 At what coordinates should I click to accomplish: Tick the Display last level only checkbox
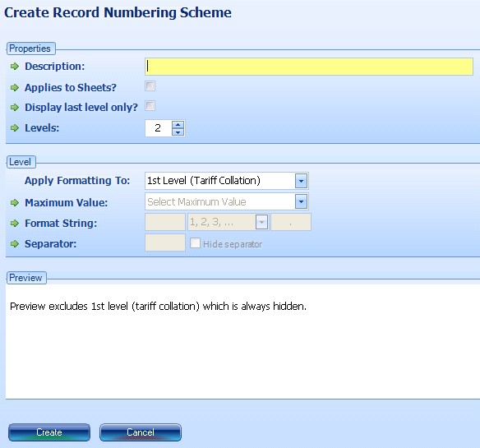tap(150, 106)
